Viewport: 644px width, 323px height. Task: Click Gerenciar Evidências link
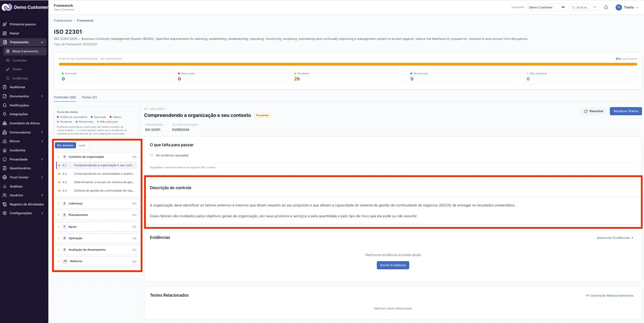pos(615,238)
